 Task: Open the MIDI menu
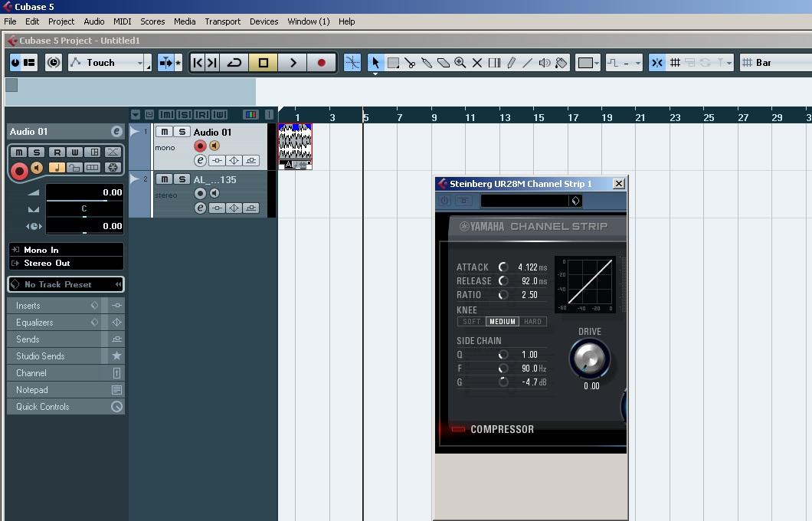click(x=123, y=21)
